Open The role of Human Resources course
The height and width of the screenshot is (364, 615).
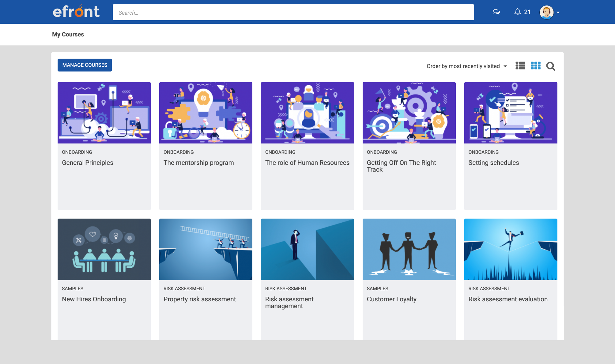point(307,163)
